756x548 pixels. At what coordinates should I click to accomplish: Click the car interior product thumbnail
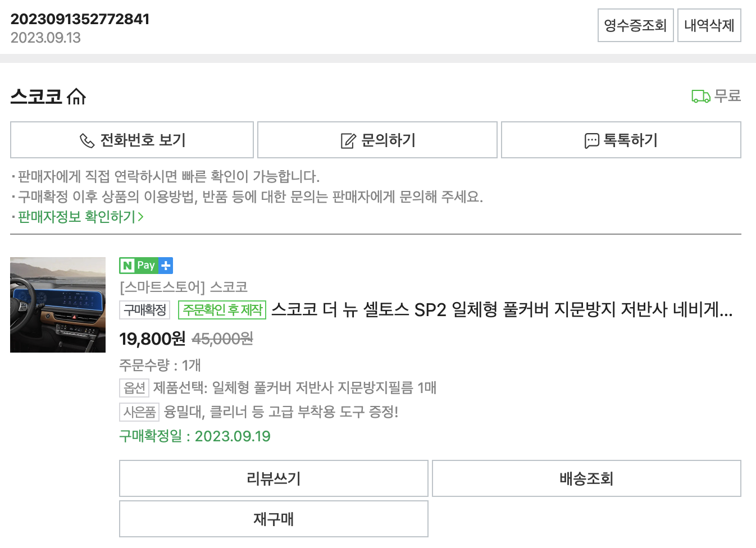click(57, 304)
